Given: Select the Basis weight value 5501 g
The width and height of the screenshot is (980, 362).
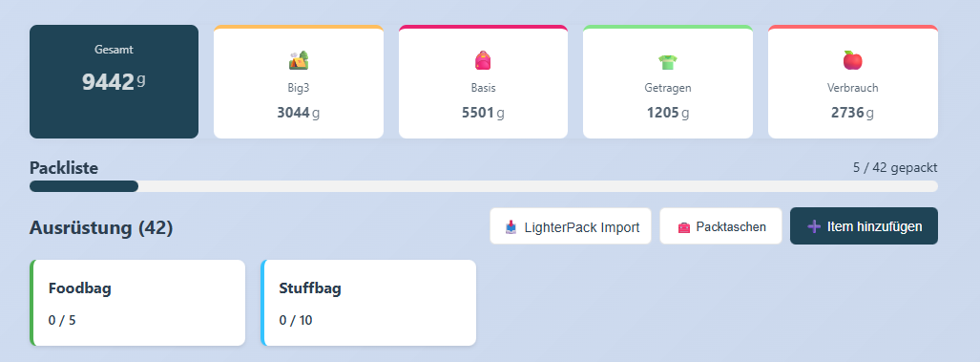Looking at the screenshot, I should pyautogui.click(x=483, y=113).
